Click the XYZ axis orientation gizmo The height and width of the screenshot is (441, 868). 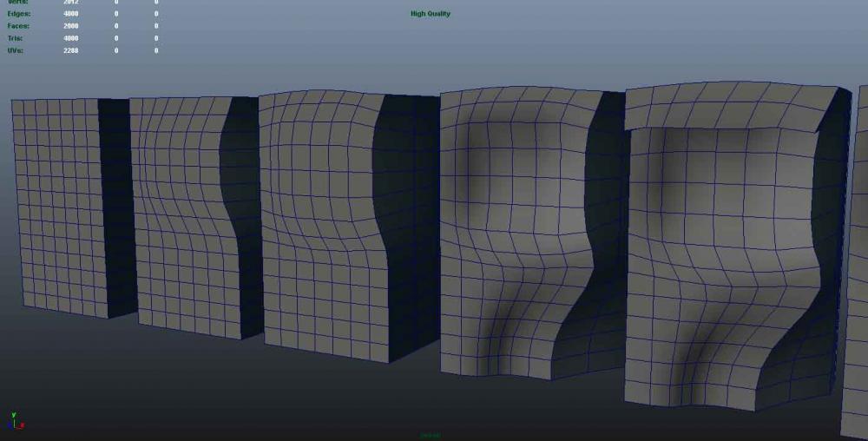coord(16,421)
